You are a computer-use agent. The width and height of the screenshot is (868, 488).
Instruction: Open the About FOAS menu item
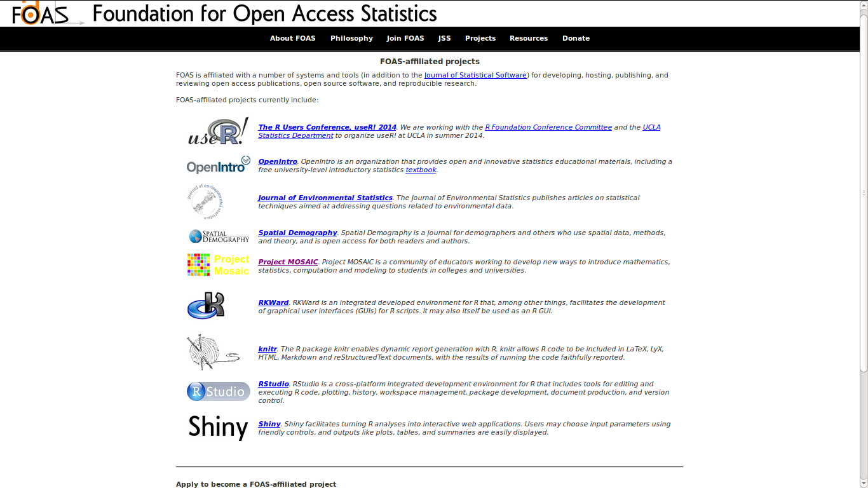[292, 38]
